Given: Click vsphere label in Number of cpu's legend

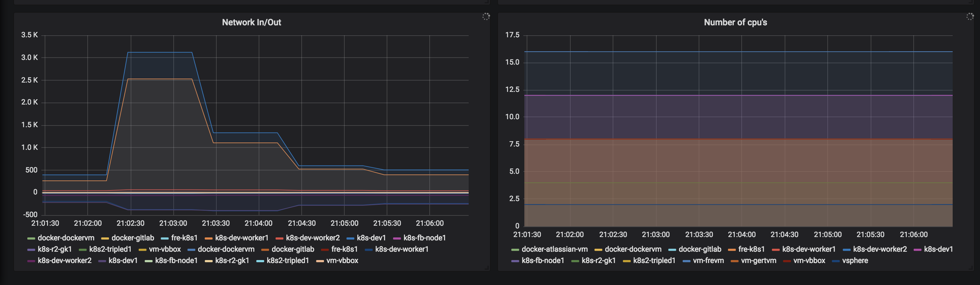Looking at the screenshot, I should (855, 261).
